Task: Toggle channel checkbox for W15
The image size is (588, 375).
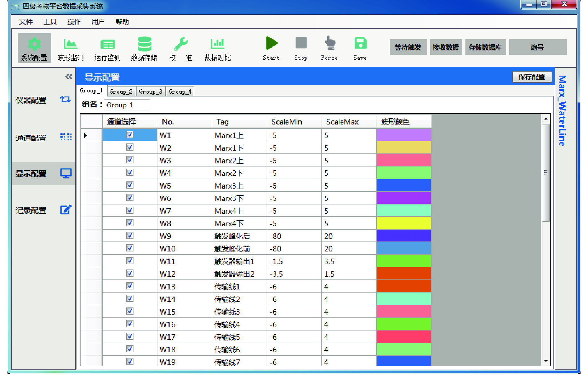Action: [x=130, y=311]
